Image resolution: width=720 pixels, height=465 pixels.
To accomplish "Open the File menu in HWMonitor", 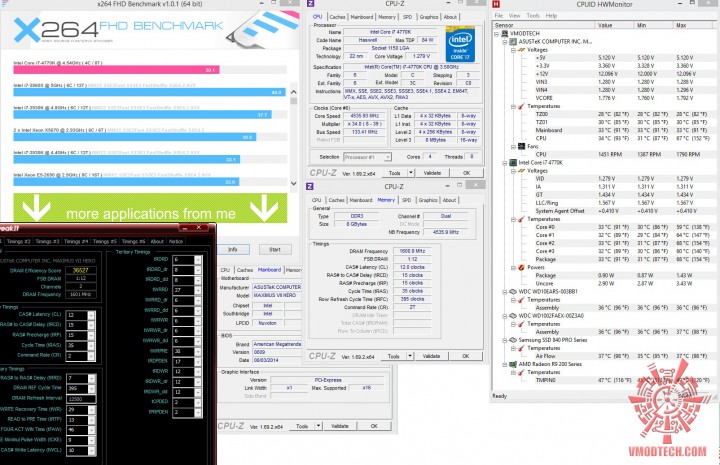I will (x=499, y=16).
